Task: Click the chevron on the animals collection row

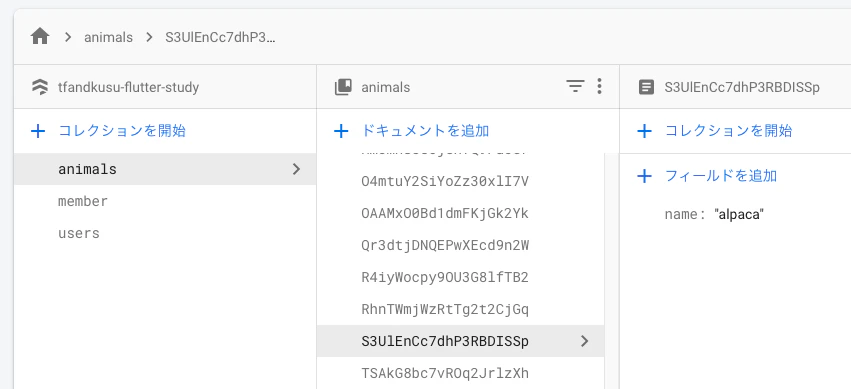Action: click(x=296, y=169)
